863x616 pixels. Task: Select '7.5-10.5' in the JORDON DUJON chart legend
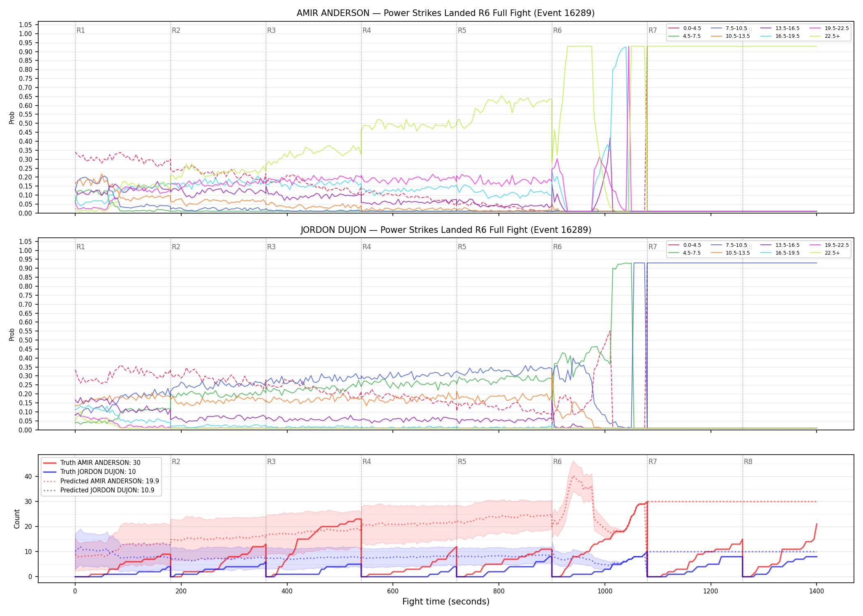click(x=736, y=245)
